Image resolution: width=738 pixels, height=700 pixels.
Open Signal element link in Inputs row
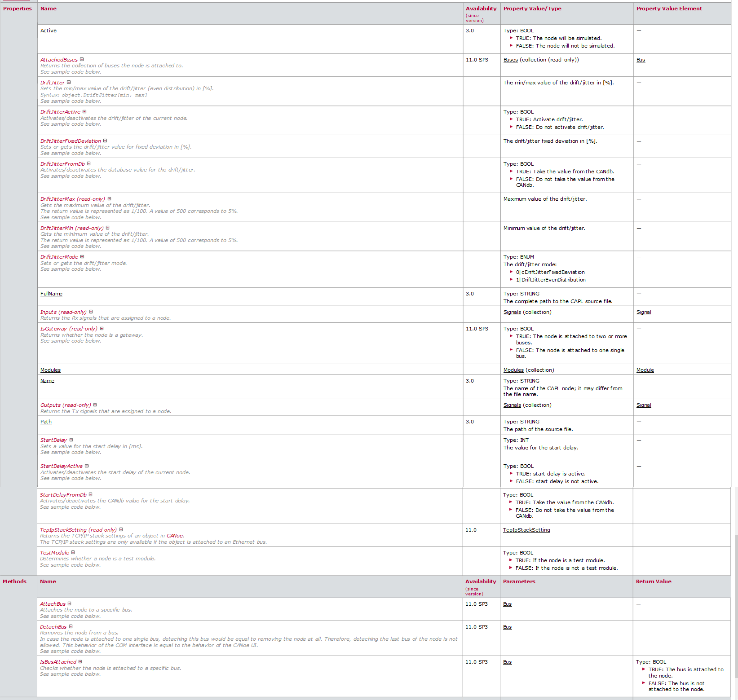tap(644, 312)
